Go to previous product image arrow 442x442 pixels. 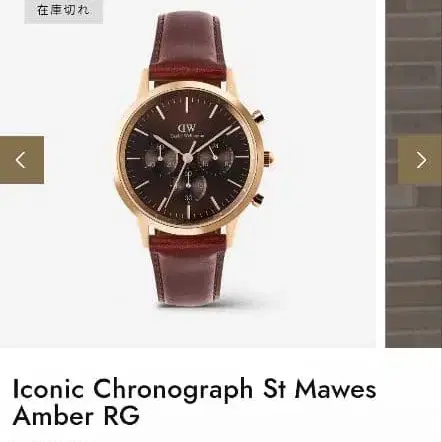22,160
